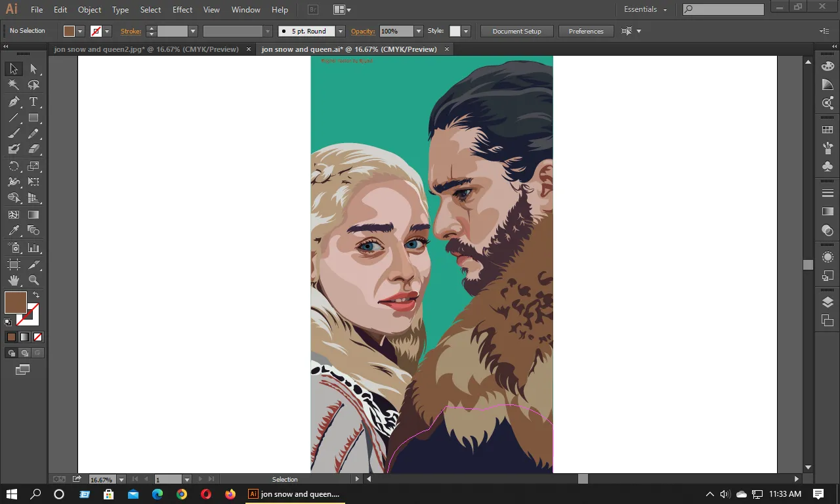Open the Color panel palette icon
The image size is (840, 504).
coord(828,66)
